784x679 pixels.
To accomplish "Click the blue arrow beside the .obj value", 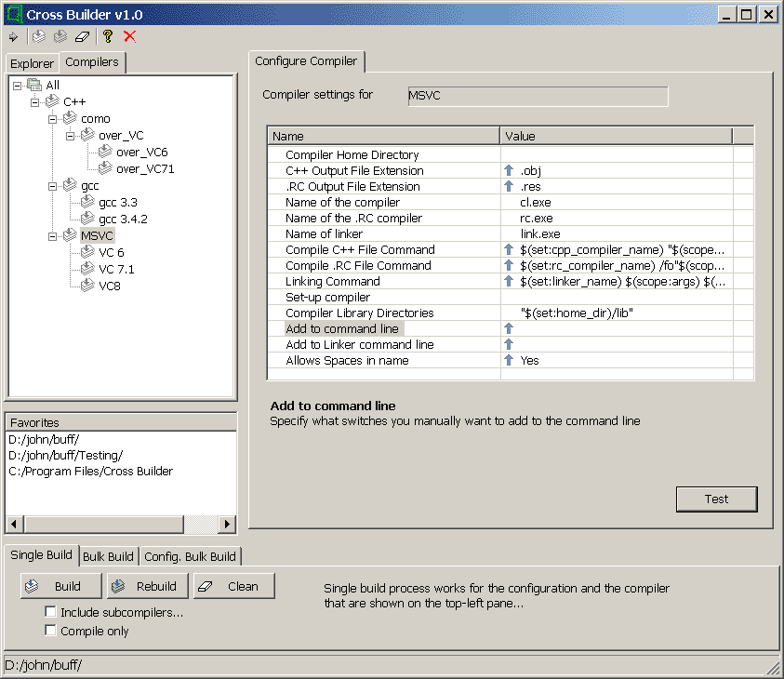I will click(x=509, y=171).
